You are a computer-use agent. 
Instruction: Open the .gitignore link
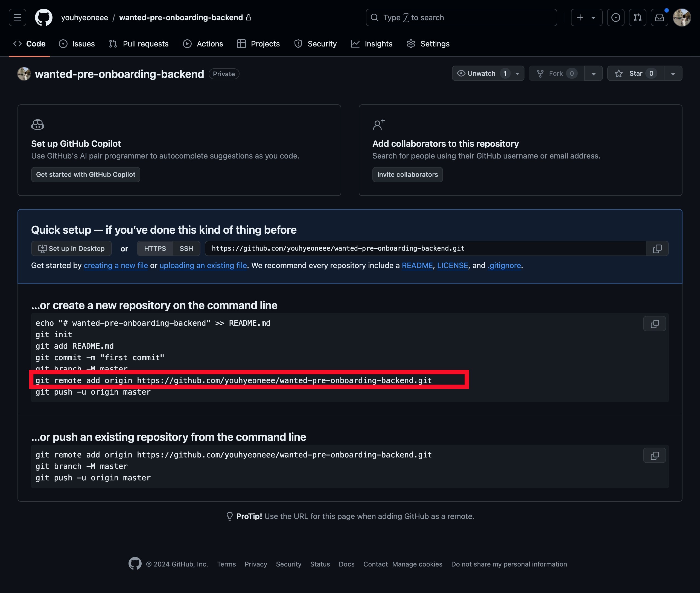coord(504,266)
